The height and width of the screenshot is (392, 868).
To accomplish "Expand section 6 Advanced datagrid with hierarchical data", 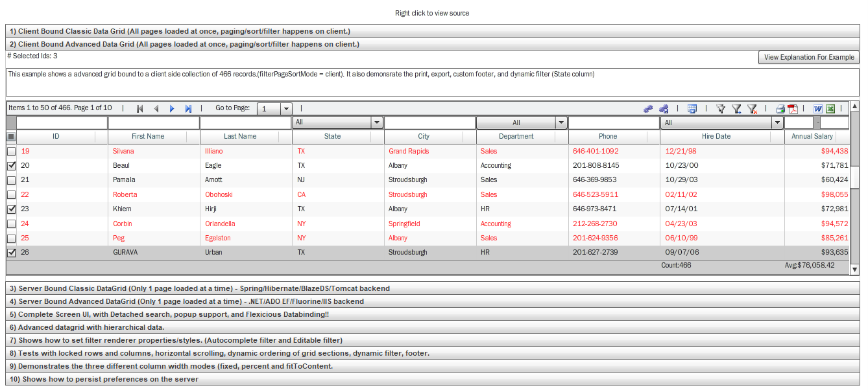I will click(x=433, y=327).
